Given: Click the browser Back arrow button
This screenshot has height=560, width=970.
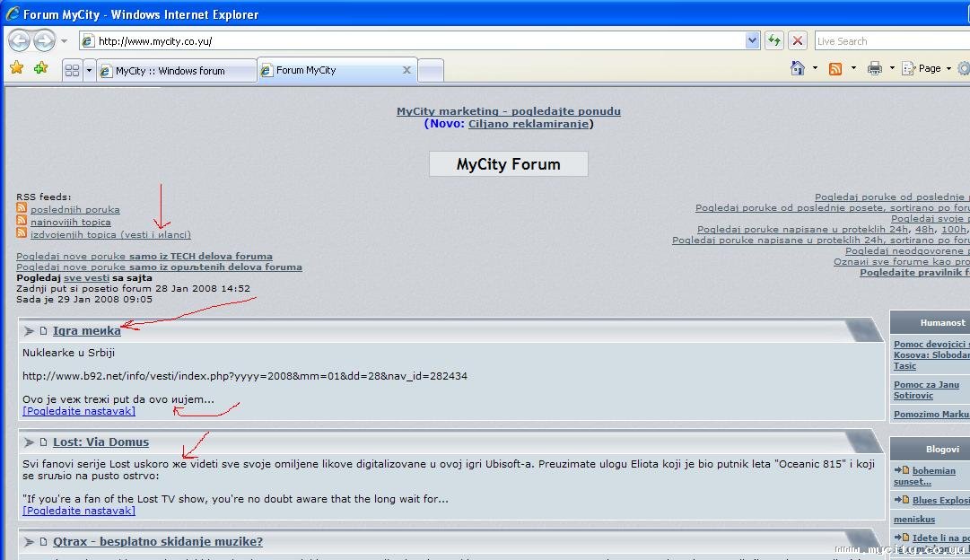Looking at the screenshot, I should click(x=19, y=41).
